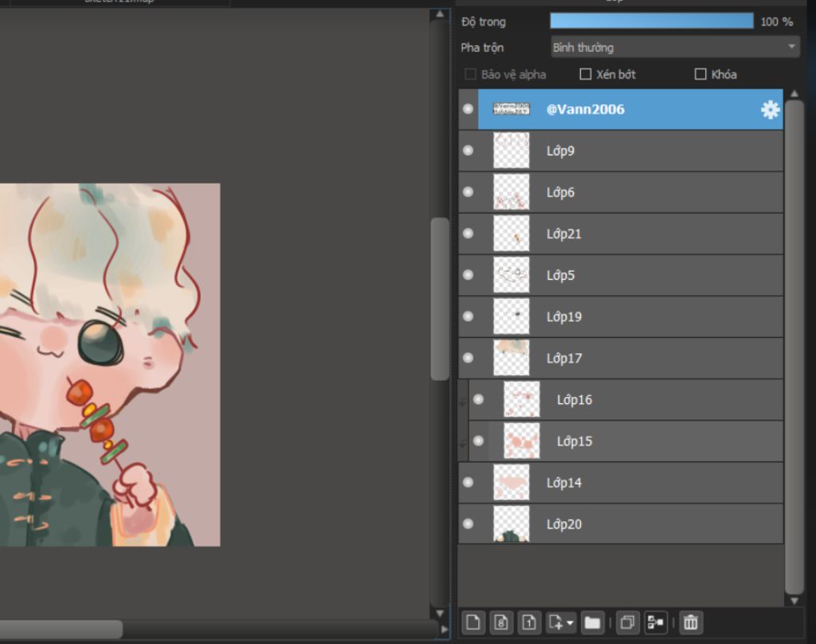Viewport: 816px width, 644px height.
Task: Click the Lớp17 layer thumbnail
Action: (511, 358)
